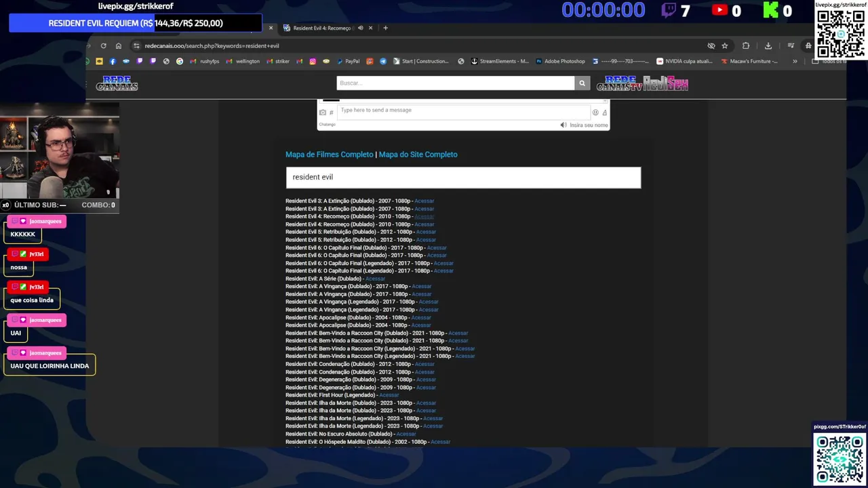The width and height of the screenshot is (868, 488).
Task: Open Mapa de Filmes Completo link
Action: pyautogui.click(x=330, y=155)
